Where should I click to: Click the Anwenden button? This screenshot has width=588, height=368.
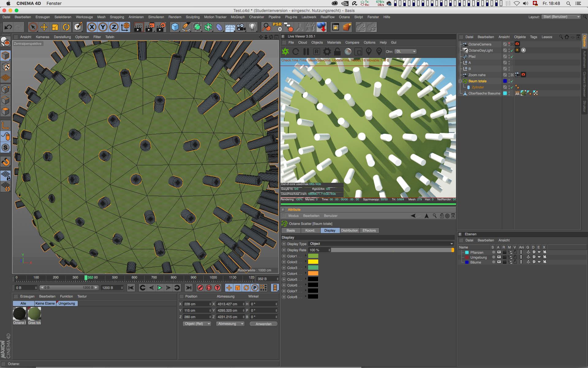(263, 324)
